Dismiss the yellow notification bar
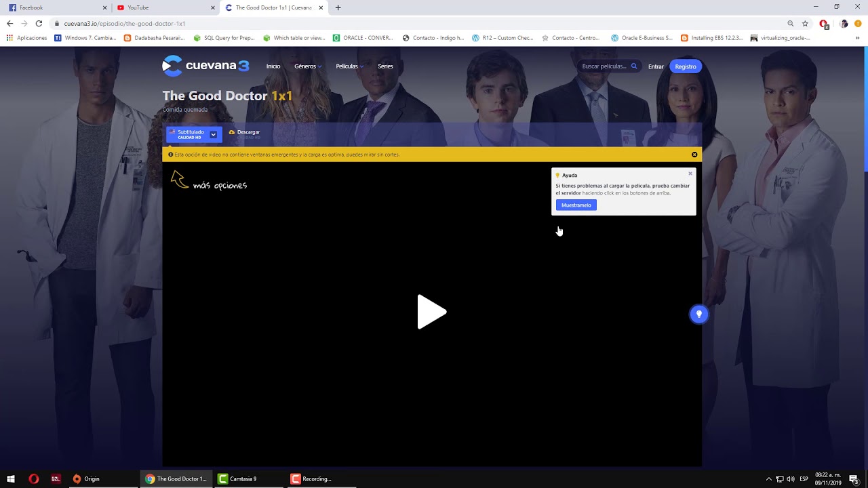 [x=694, y=155]
